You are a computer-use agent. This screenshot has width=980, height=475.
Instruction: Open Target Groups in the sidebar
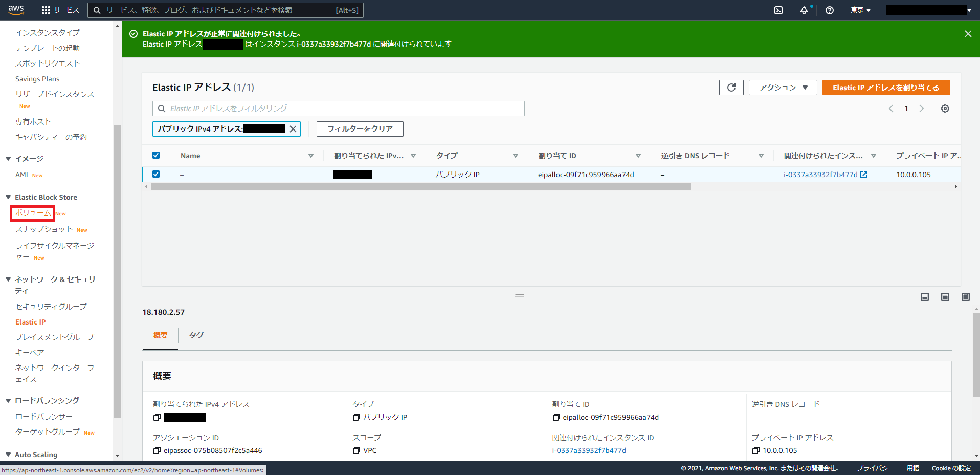pos(48,432)
